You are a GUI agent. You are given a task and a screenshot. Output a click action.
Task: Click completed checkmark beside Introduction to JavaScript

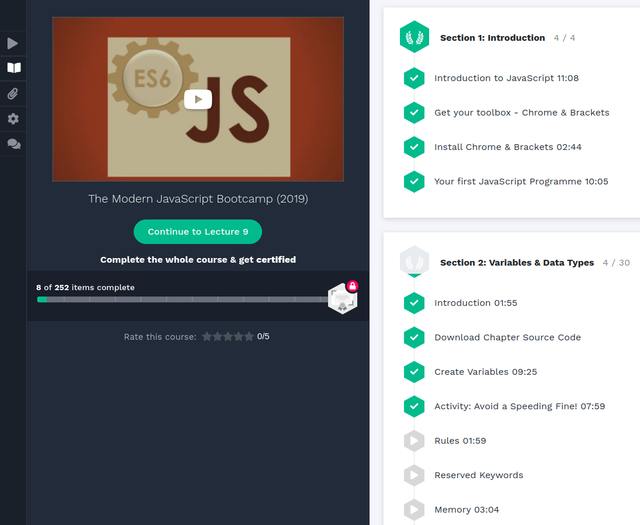414,78
